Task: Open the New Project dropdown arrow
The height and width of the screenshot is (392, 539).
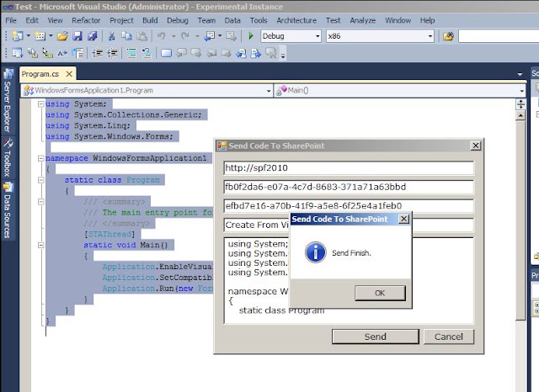Action: (x=28, y=35)
